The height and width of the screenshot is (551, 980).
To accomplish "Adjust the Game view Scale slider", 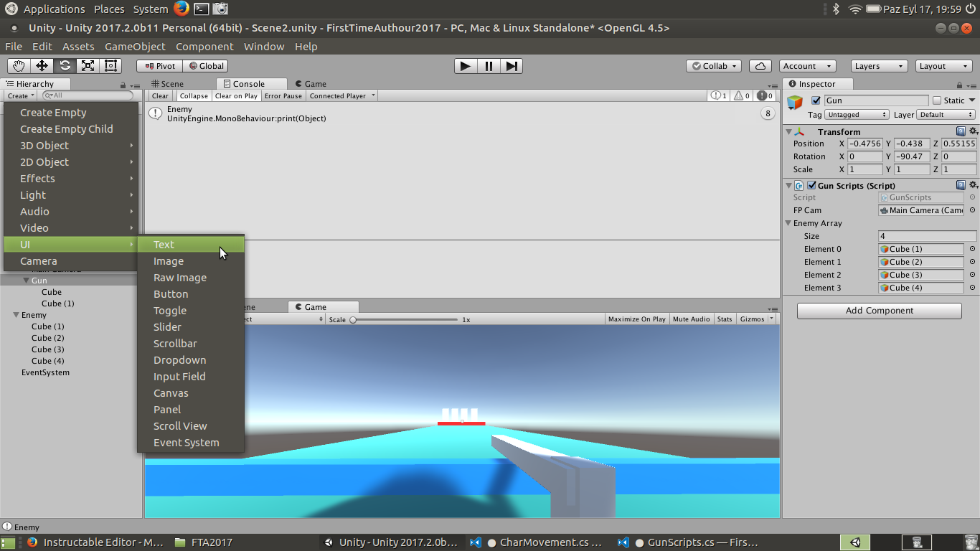I will [x=354, y=319].
